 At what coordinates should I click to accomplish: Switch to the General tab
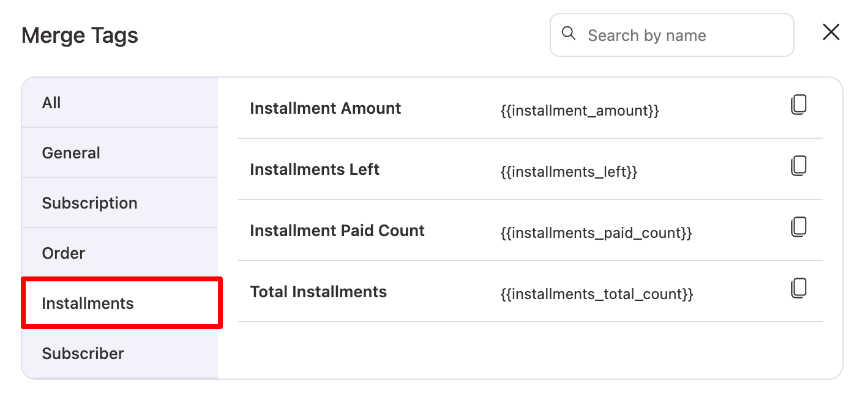pos(71,152)
